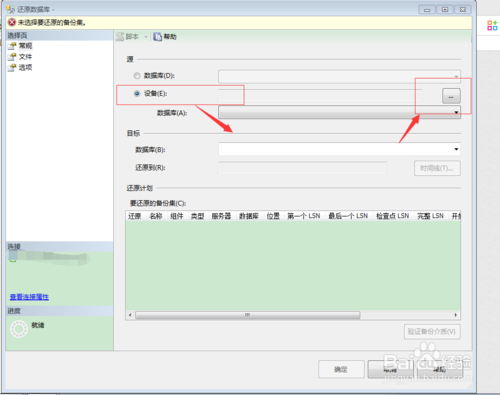Open the 查看连接属性 link

[x=29, y=297]
